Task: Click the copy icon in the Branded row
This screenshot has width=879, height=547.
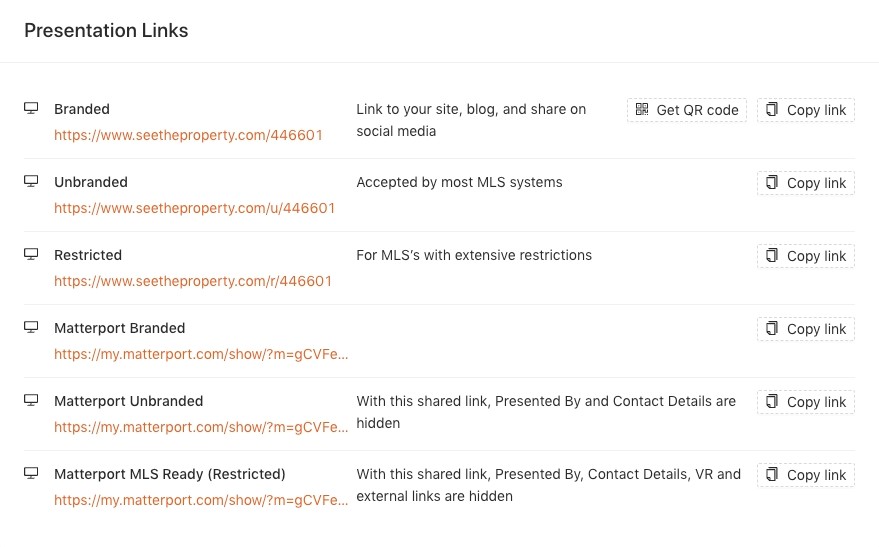Action: coord(772,110)
